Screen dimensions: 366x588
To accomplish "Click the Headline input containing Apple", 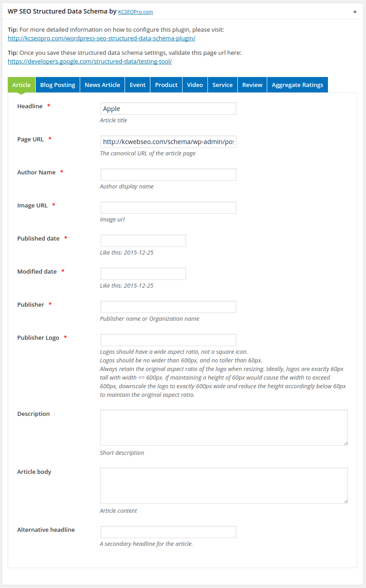I will (x=168, y=109).
